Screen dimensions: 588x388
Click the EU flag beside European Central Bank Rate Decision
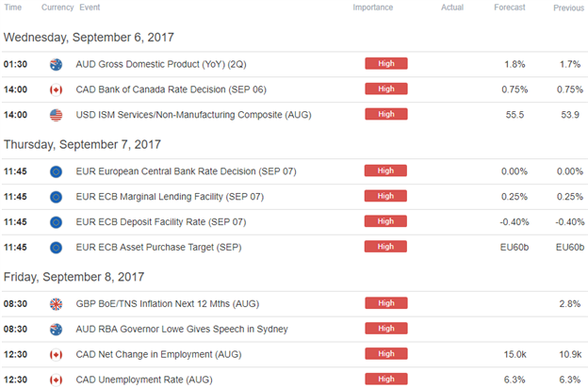coord(56,171)
